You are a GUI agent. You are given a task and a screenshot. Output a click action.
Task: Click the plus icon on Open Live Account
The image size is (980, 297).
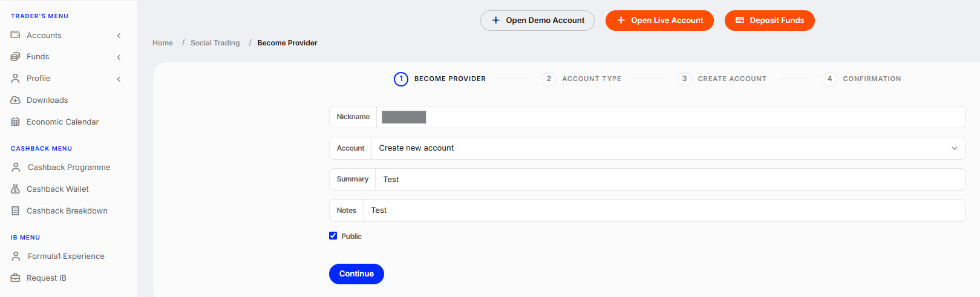621,21
